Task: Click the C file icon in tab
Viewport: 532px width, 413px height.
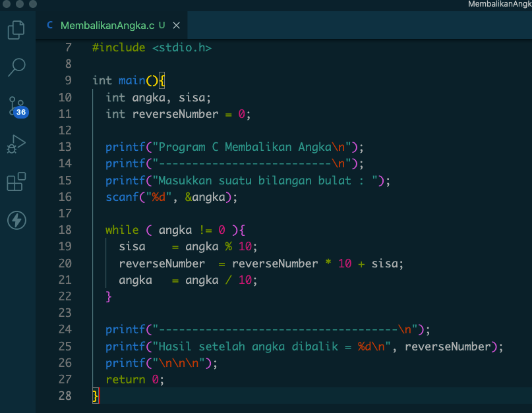Action: tap(50, 26)
